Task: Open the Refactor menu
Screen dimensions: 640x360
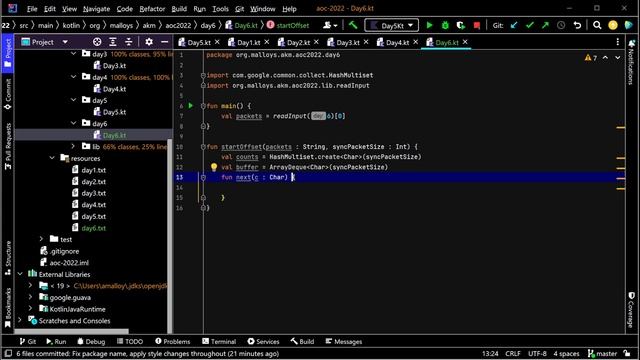Action: pos(152,9)
